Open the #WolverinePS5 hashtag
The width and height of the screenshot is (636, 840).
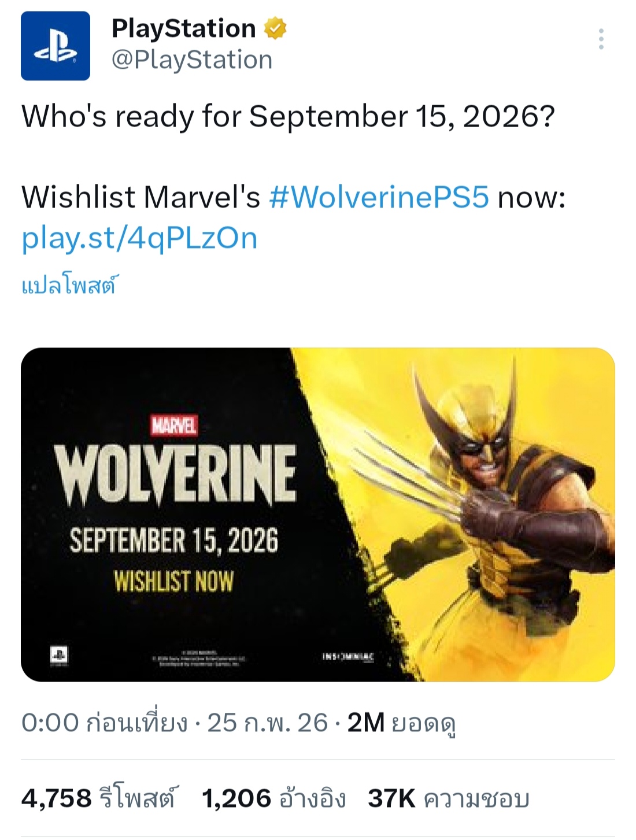(x=379, y=197)
